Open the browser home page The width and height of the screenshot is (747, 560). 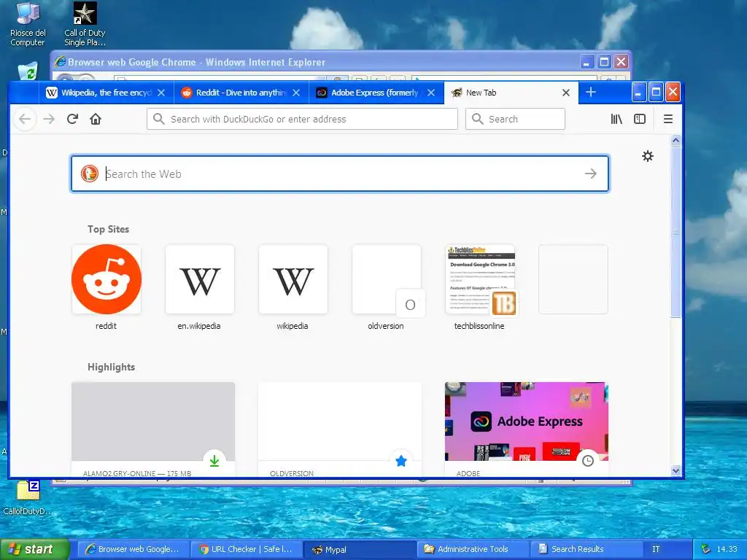point(96,119)
